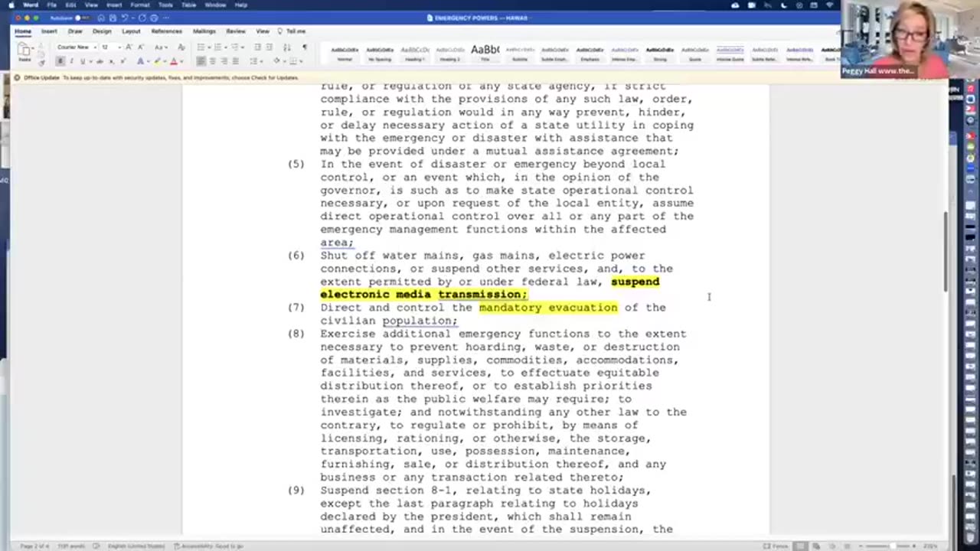Apply the Strong style

pyautogui.click(x=659, y=52)
